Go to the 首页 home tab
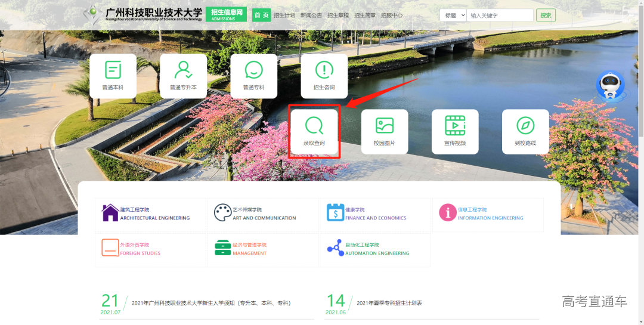 (x=262, y=15)
